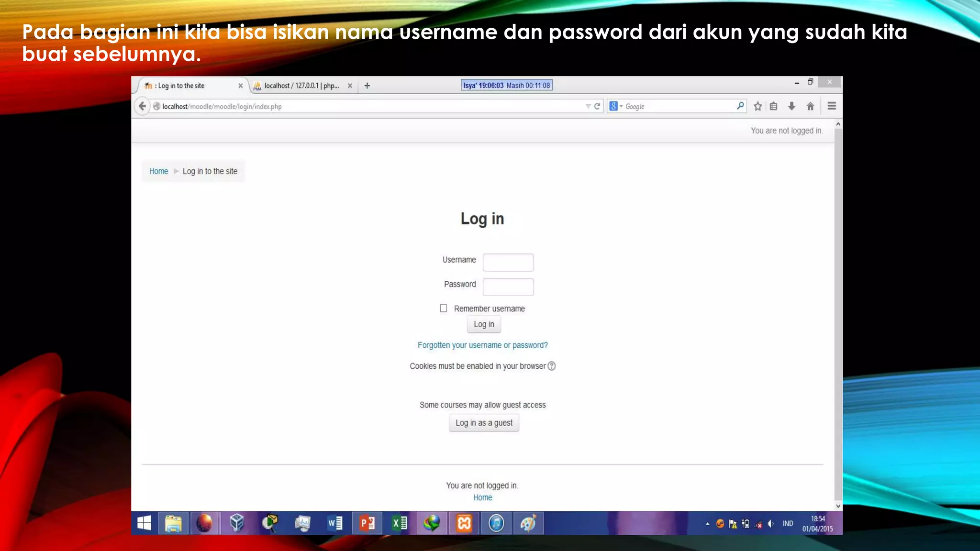Open VirtualBox from the taskbar

click(x=237, y=523)
